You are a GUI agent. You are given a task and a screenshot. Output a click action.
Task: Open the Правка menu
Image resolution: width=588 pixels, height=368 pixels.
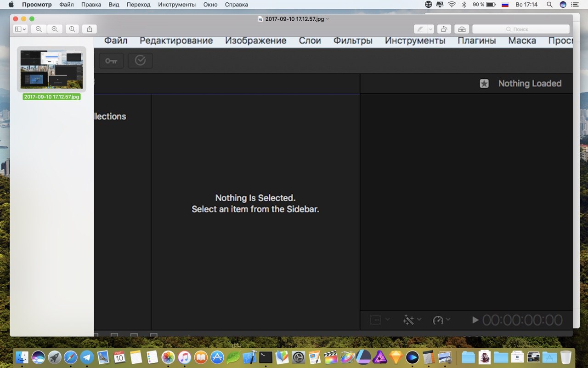point(91,5)
